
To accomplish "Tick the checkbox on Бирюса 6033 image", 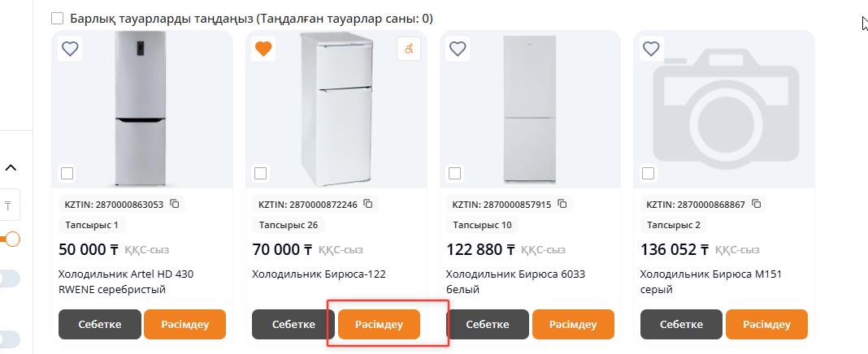I will click(x=454, y=173).
